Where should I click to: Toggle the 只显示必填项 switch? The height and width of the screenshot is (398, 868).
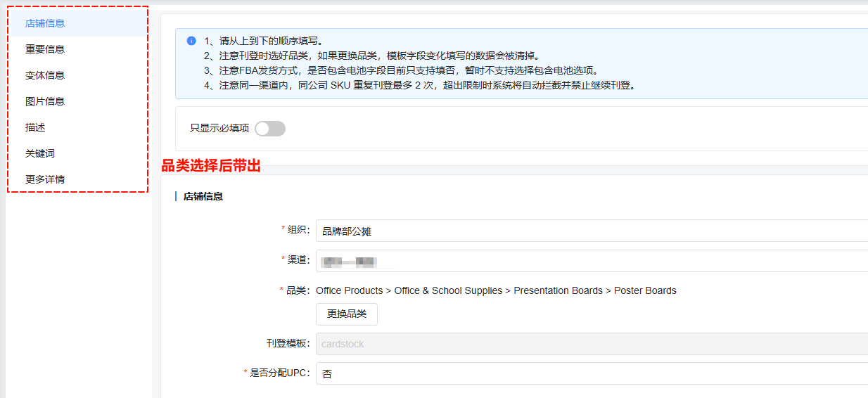click(x=270, y=129)
